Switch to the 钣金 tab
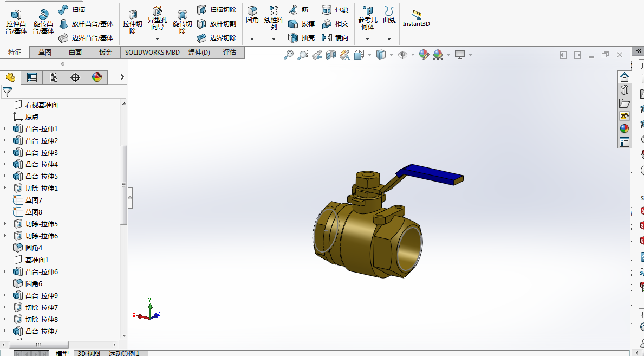This screenshot has width=644, height=356. (106, 52)
